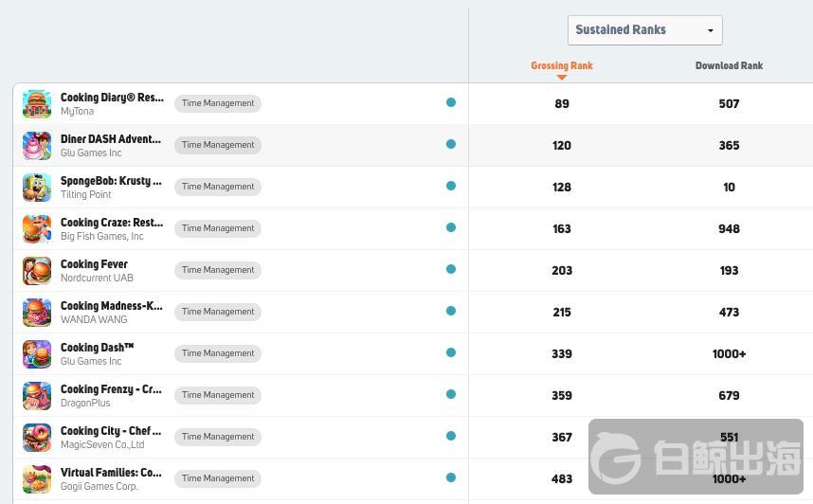
Task: Click the teal dot on Cooking Diary row
Action: [451, 102]
